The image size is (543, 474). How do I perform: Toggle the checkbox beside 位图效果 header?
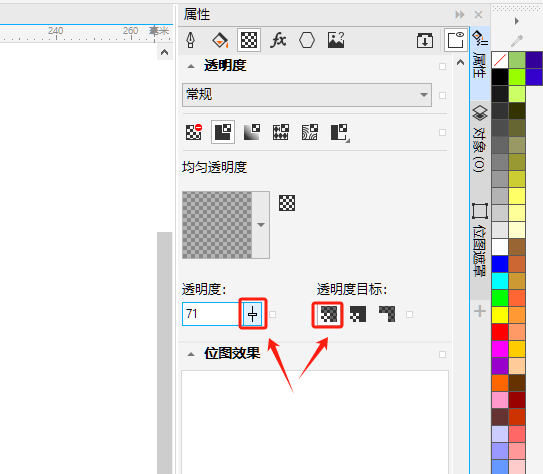point(442,354)
